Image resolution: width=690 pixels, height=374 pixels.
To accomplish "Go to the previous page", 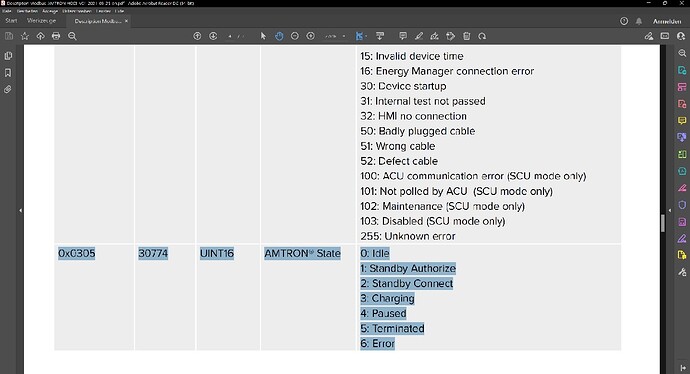I will (197, 36).
